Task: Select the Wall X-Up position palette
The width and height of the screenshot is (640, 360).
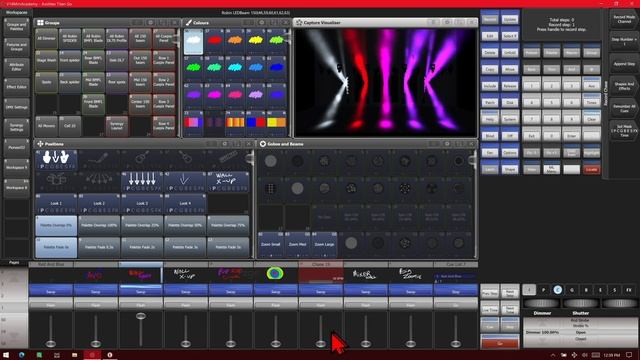Action: [x=228, y=182]
